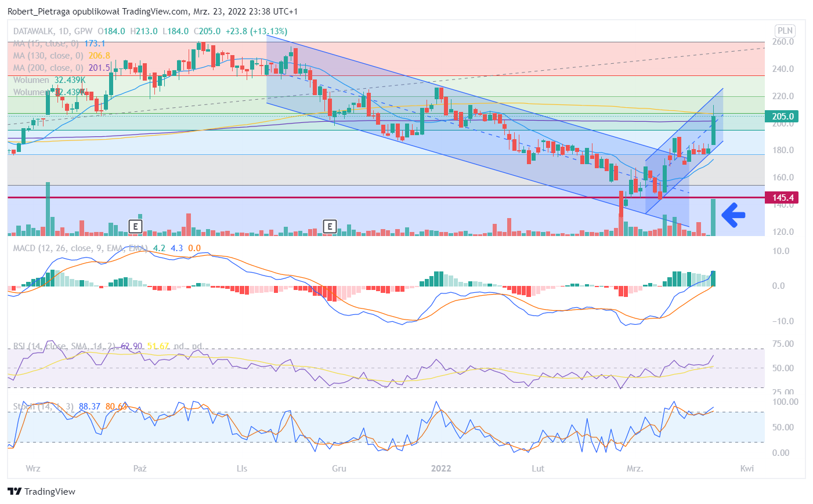
Task: Click the MA 200 value 201.5
Action: tap(99, 68)
